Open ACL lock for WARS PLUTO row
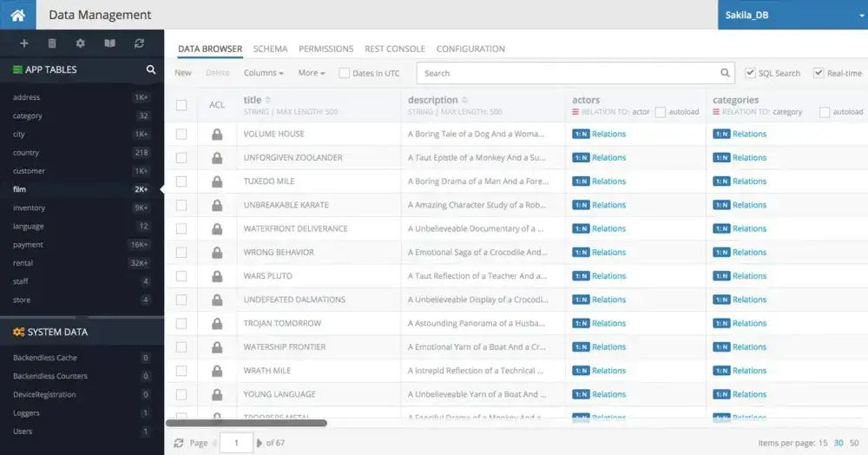Viewport: 868px width, 455px height. tap(217, 276)
